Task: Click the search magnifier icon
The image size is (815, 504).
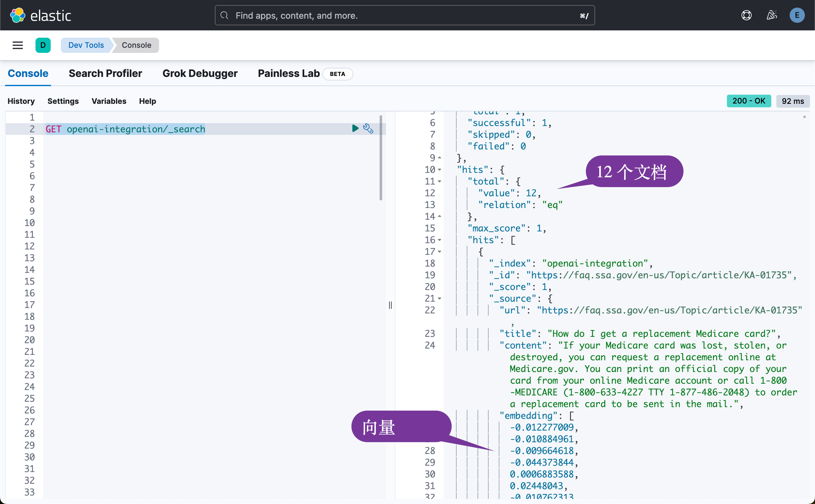Action: point(224,15)
